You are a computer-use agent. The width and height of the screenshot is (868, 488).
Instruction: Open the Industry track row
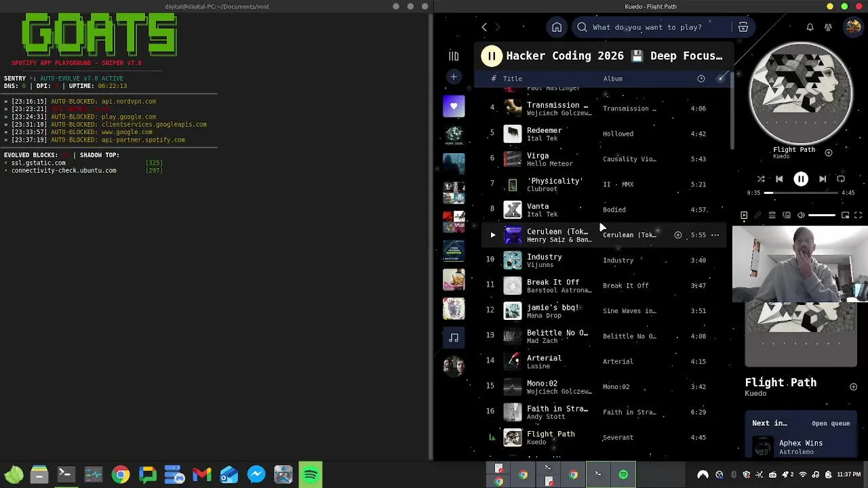click(x=604, y=260)
